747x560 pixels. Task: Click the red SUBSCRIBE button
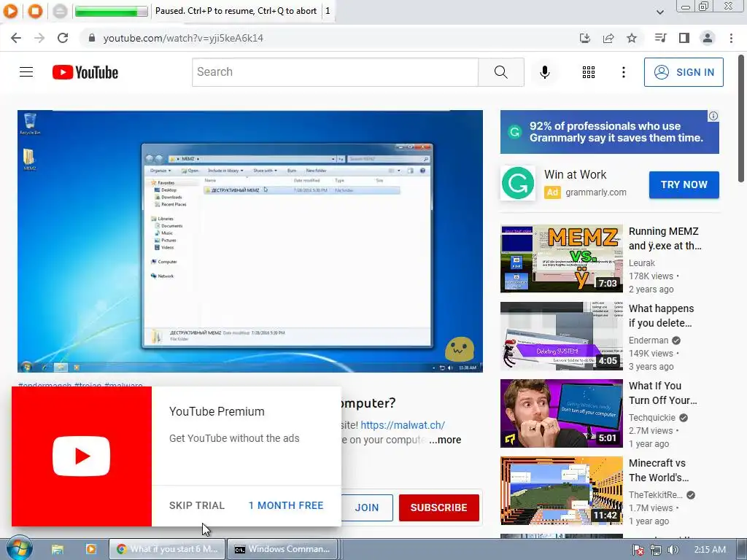438,507
